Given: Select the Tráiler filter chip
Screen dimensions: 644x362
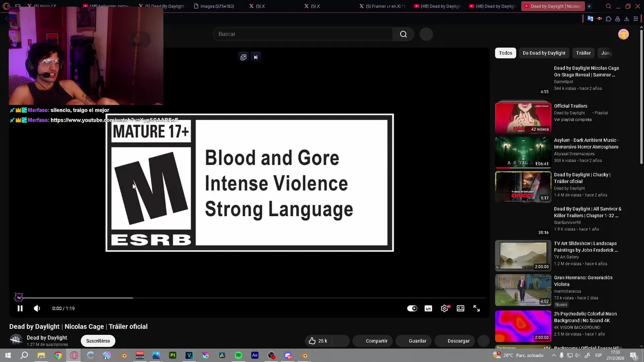Looking at the screenshot, I should (583, 53).
